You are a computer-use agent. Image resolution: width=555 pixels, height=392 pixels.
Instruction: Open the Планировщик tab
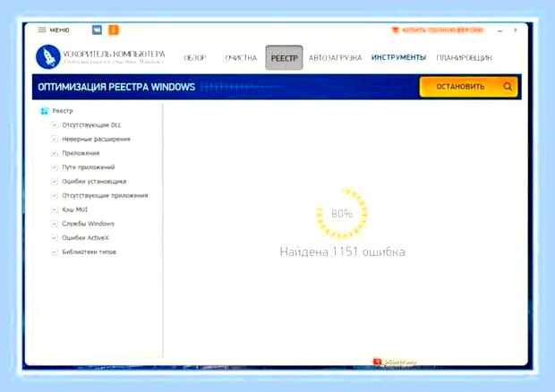464,57
